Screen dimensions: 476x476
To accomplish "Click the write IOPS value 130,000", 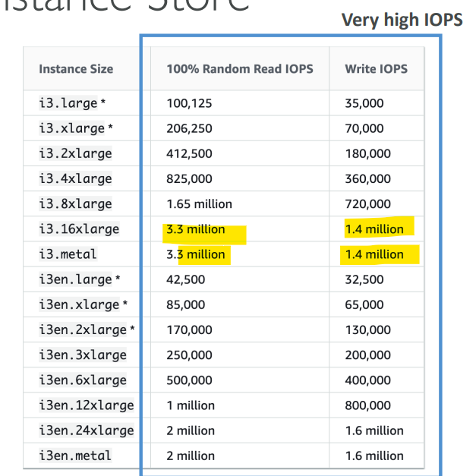I will 367,330.
